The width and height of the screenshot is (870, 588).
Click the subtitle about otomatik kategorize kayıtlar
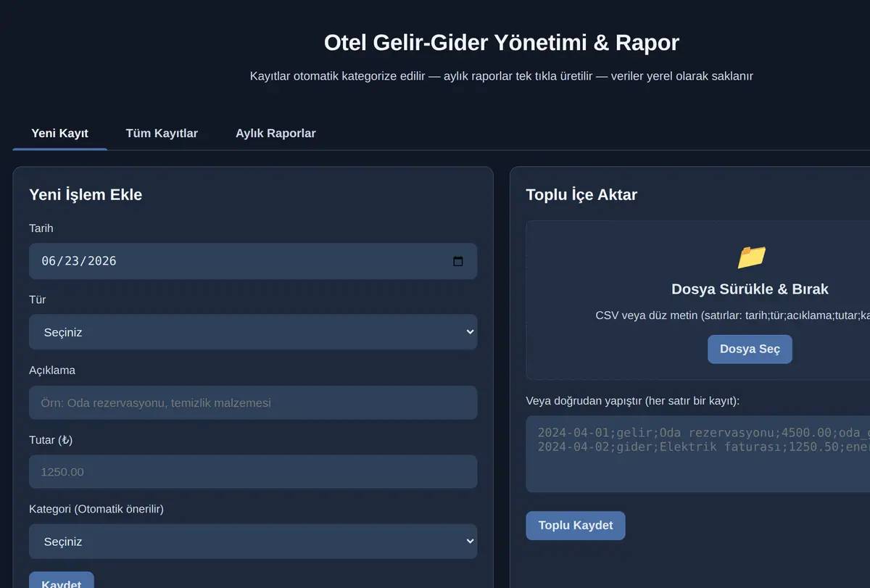(x=502, y=75)
